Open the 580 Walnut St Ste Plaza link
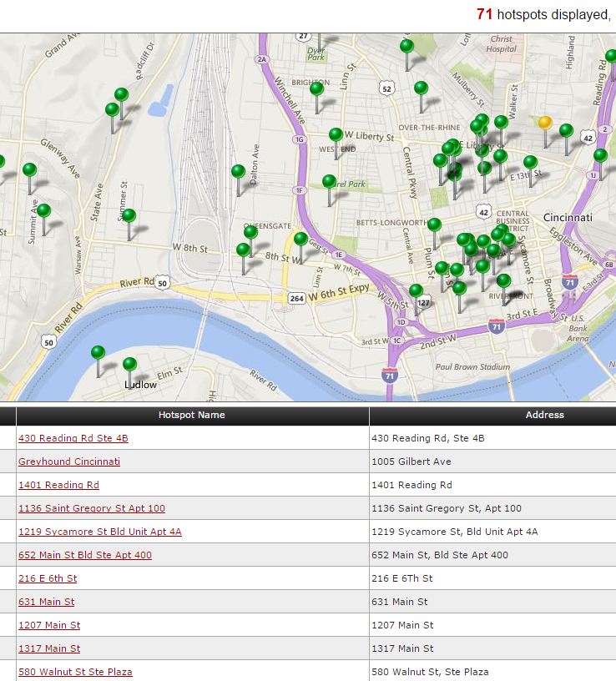 tap(75, 672)
